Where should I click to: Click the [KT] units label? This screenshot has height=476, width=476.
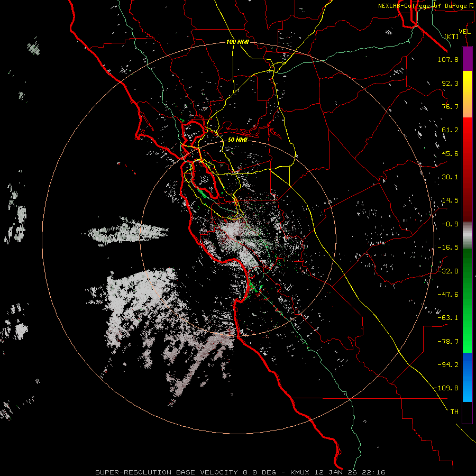click(x=452, y=36)
